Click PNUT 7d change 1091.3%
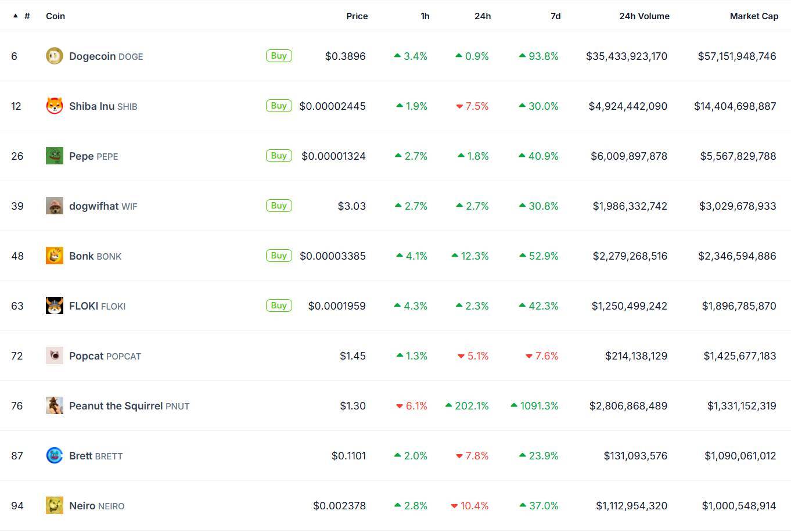The height and width of the screenshot is (532, 791). tap(535, 406)
